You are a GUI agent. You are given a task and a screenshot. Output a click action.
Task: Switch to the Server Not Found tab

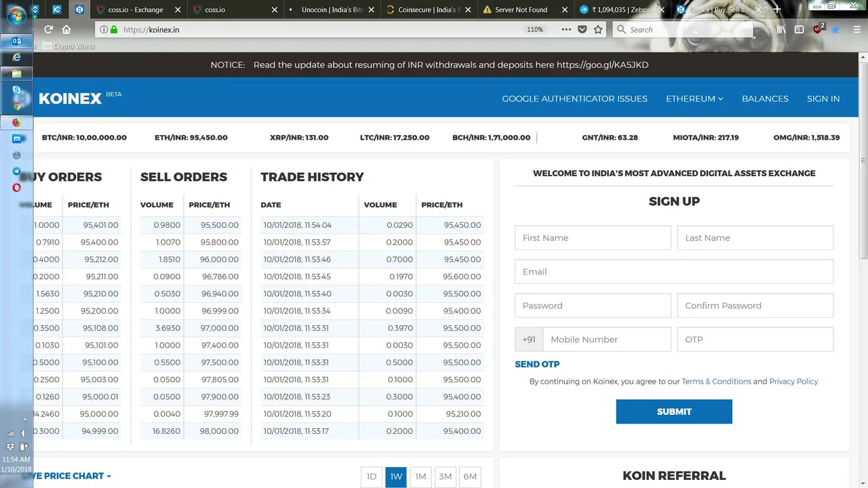(525, 10)
